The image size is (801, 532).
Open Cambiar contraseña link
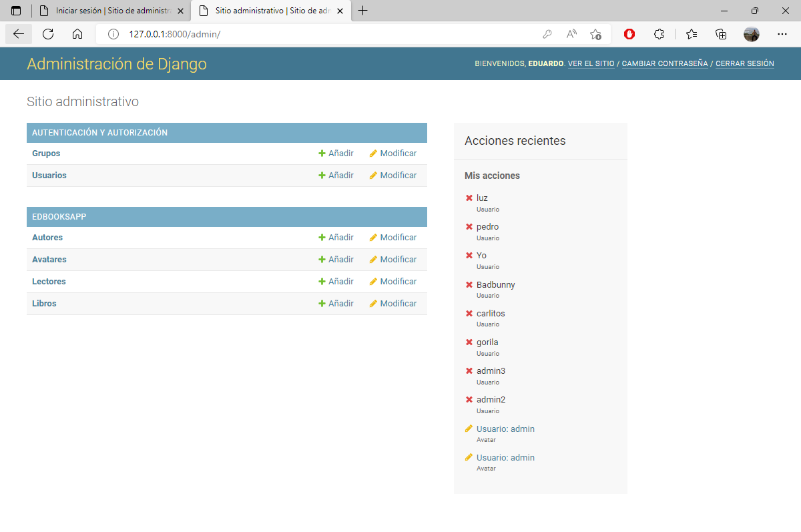(665, 64)
